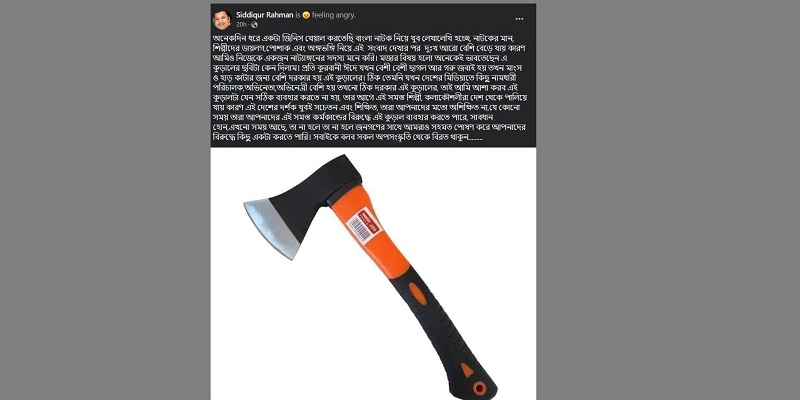Click the orange upper part of the handle
The height and width of the screenshot is (400, 800).
point(368,230)
